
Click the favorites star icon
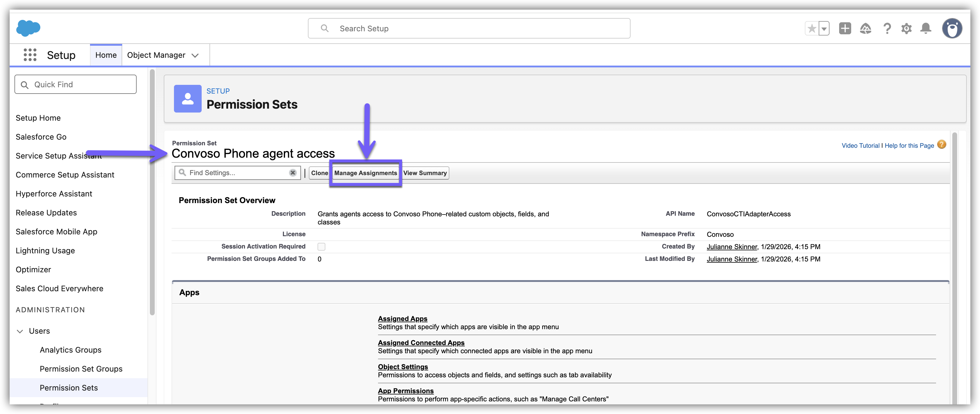tap(811, 29)
